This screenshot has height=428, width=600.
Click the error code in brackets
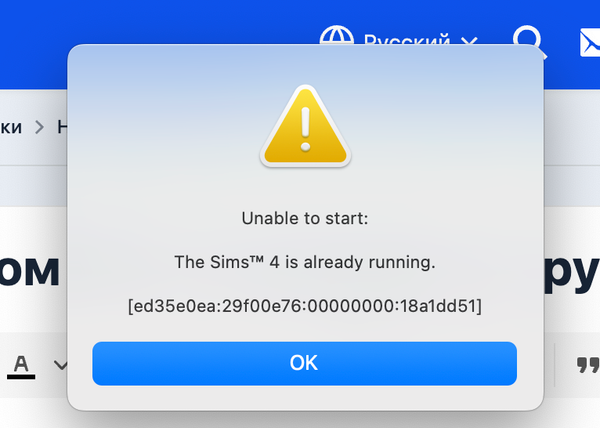click(305, 305)
